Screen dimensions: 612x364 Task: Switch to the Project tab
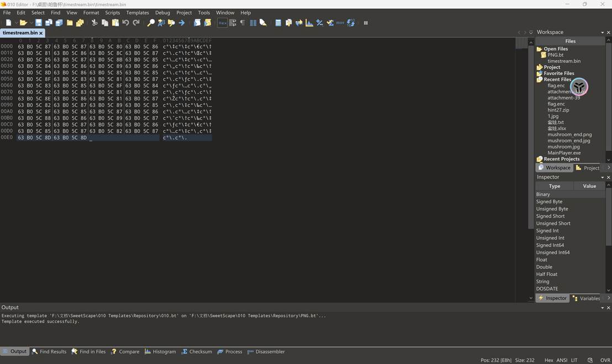(x=590, y=167)
